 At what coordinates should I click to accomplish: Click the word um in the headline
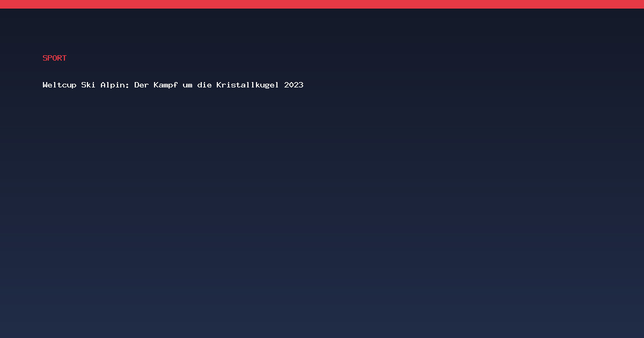point(187,85)
